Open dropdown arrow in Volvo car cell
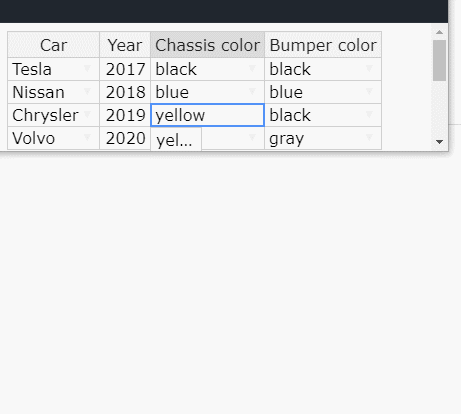The image size is (461, 414). [87, 137]
